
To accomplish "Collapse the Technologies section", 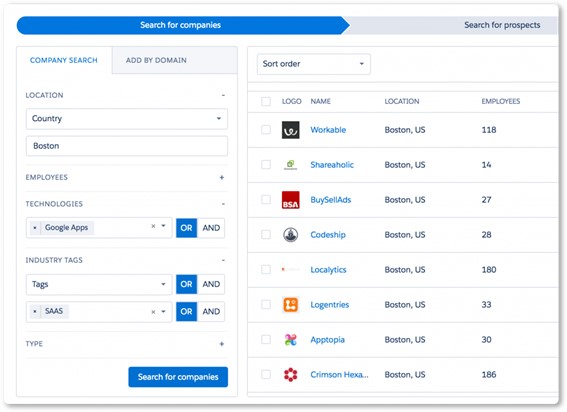I will point(223,204).
